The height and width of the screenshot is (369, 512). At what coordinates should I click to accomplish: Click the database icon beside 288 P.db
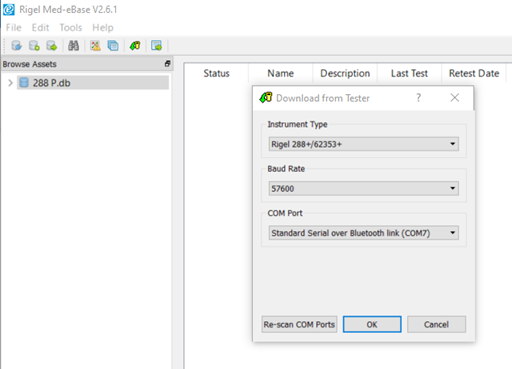[24, 83]
